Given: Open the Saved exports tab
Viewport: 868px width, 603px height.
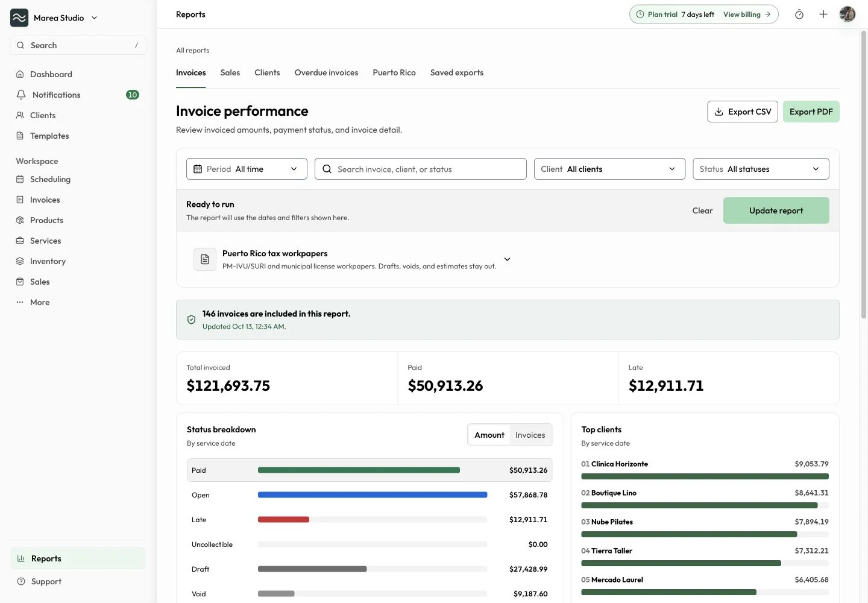Looking at the screenshot, I should [457, 73].
